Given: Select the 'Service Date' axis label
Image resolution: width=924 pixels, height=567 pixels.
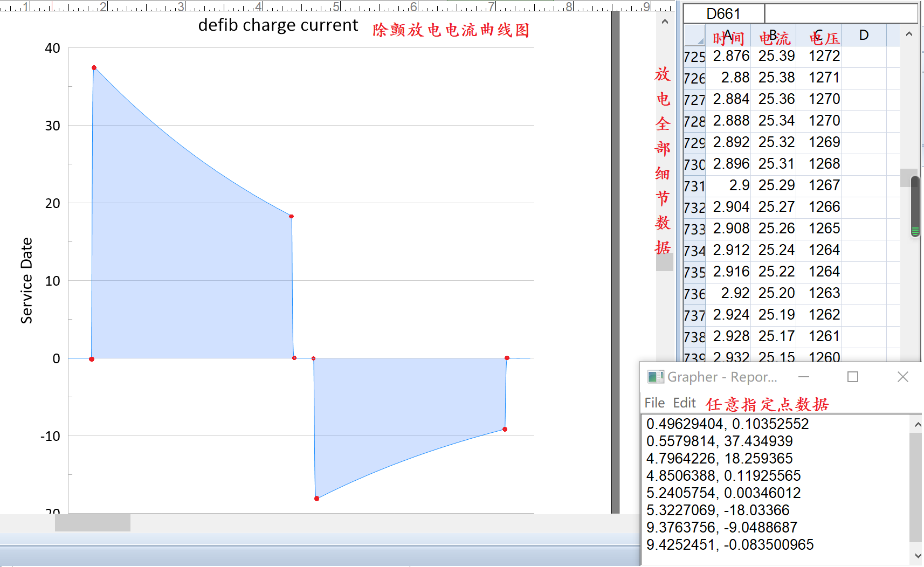Looking at the screenshot, I should [26, 280].
